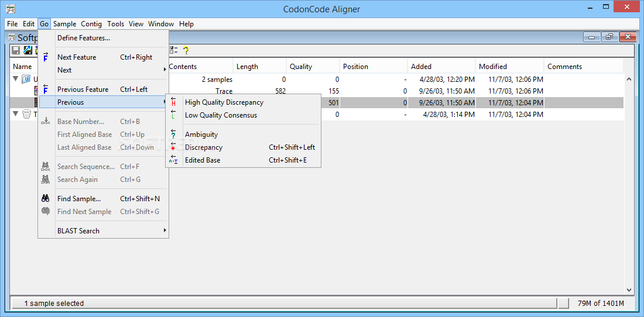Click the yellow question mark help icon
The height and width of the screenshot is (317, 644).
coord(186,50)
